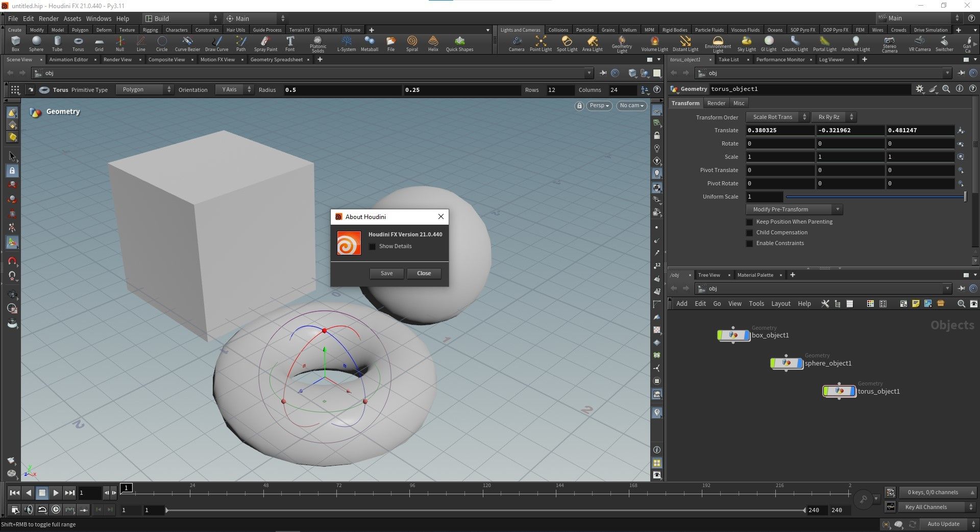Open the Persp viewport camera menu

point(598,106)
